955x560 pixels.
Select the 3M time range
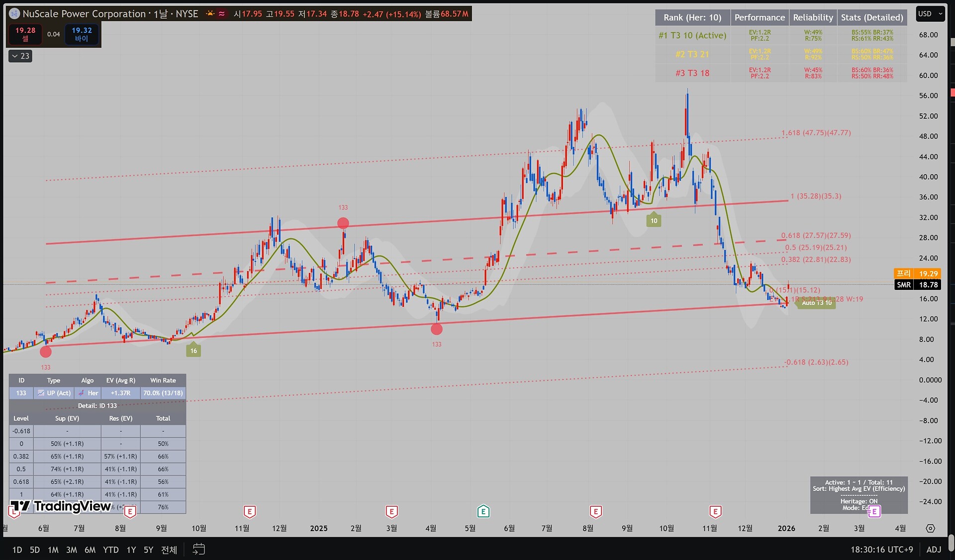coord(72,550)
